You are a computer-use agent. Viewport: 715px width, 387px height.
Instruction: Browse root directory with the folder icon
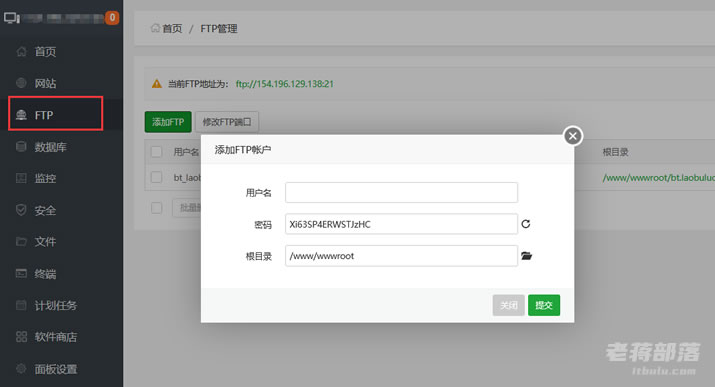point(527,256)
